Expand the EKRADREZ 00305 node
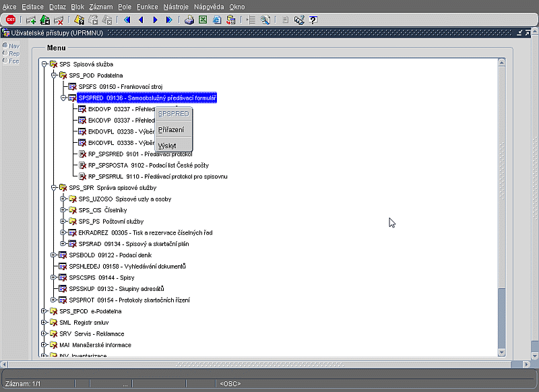Screen dimensions: 539x392 pyautogui.click(x=63, y=232)
